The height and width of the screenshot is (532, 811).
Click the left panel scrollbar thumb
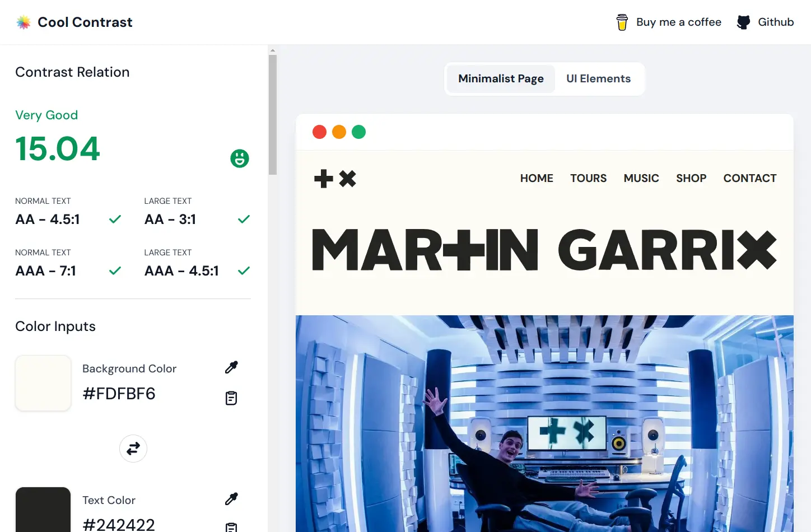coord(273,114)
